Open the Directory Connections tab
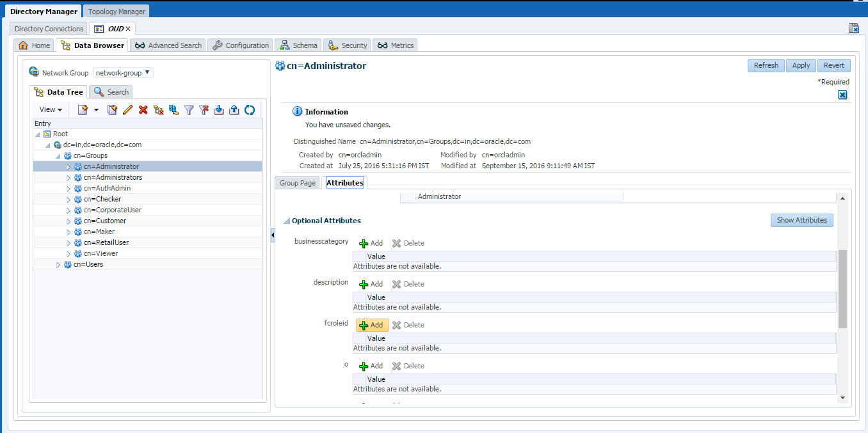This screenshot has width=868, height=433. click(49, 29)
